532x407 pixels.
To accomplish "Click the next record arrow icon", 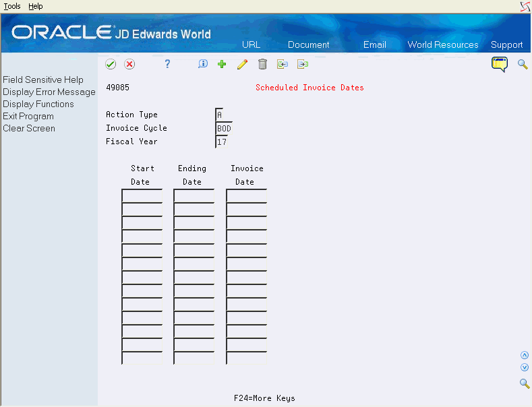I will 303,64.
